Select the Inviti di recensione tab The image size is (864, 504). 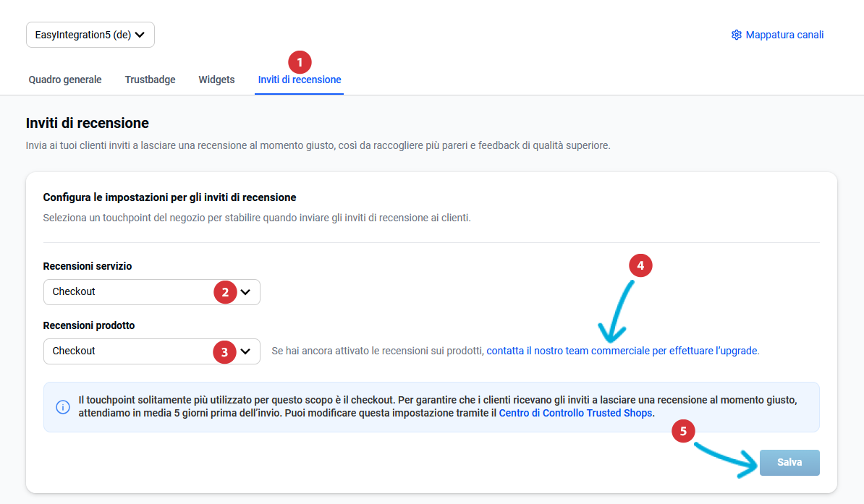[x=300, y=80]
